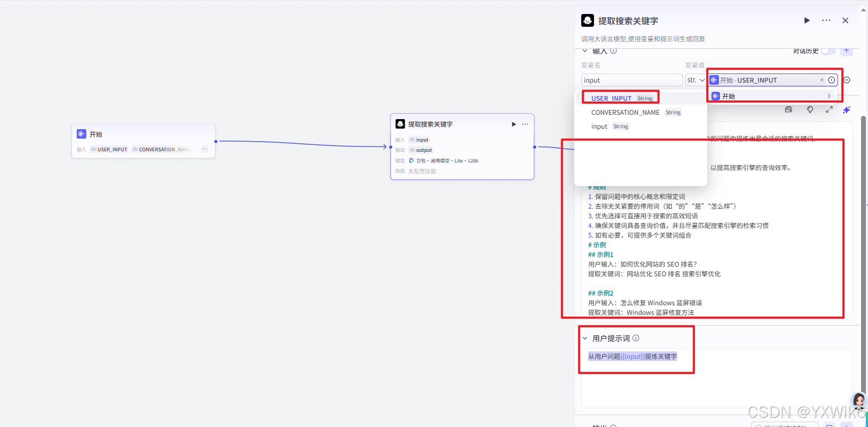Select USER_INPUT String from the variable list

(x=622, y=98)
